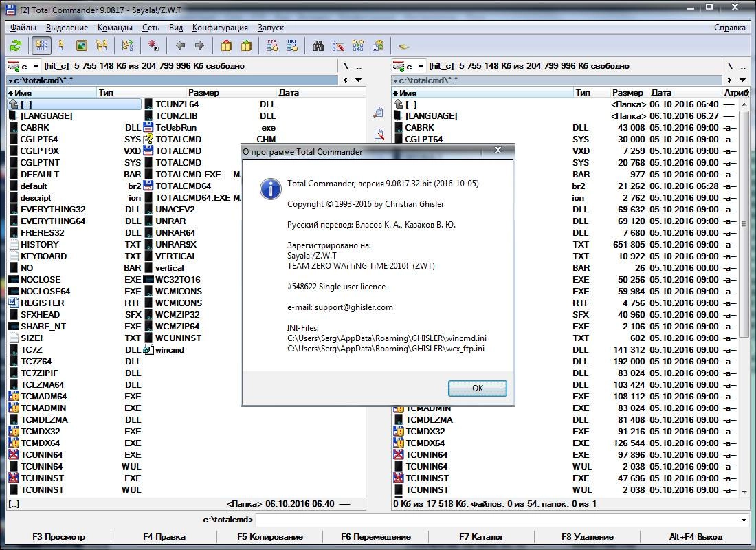
Task: Sort right panel by Размер column header
Action: [627, 93]
